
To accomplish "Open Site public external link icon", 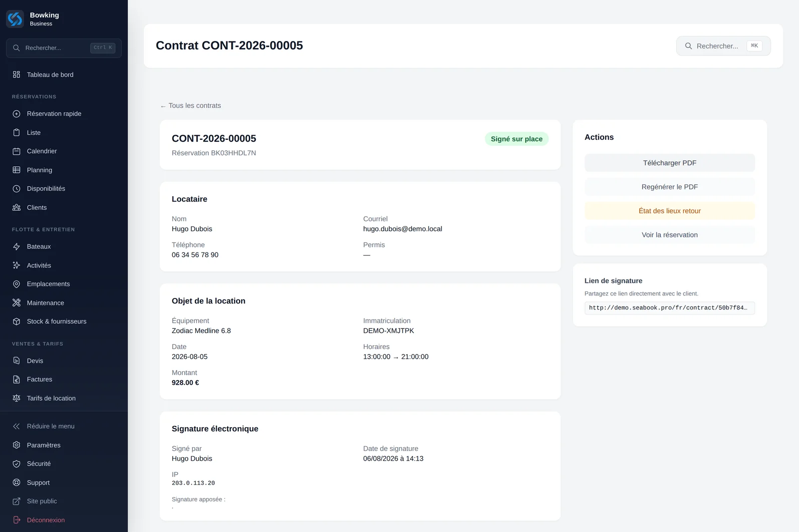I will (x=16, y=501).
